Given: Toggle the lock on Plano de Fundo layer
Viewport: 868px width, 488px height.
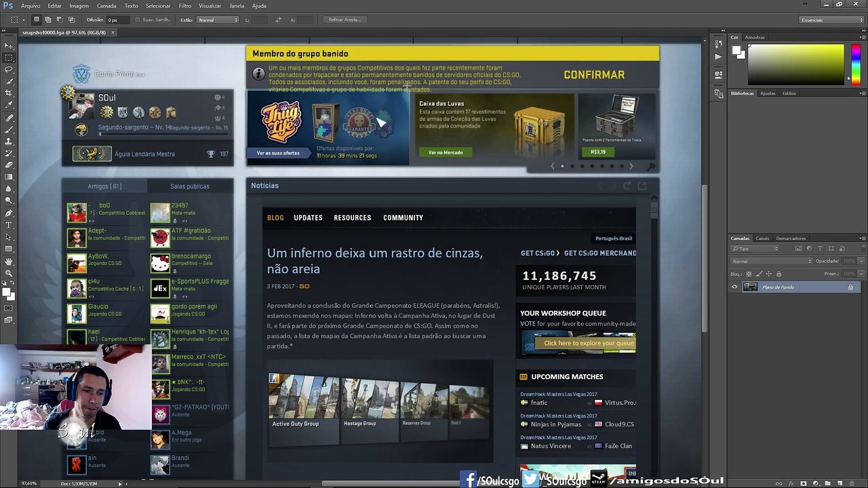Looking at the screenshot, I should click(850, 287).
